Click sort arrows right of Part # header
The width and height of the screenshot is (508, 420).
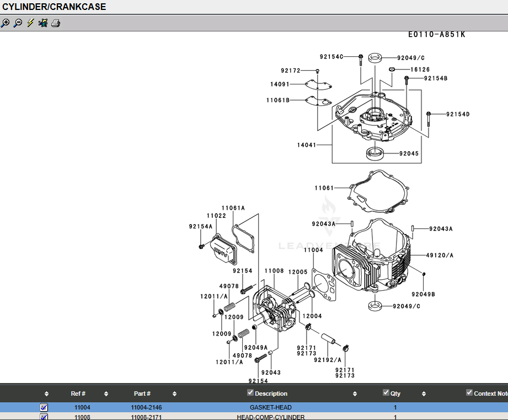click(174, 394)
